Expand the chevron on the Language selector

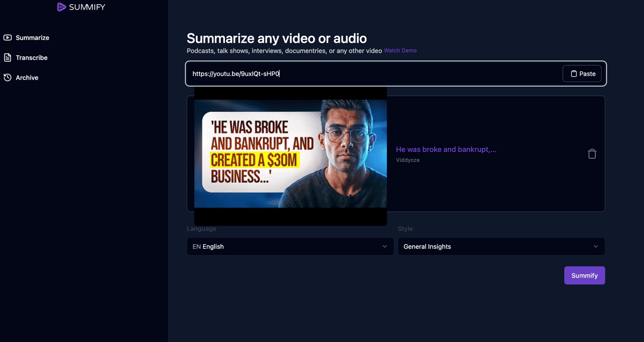click(385, 246)
